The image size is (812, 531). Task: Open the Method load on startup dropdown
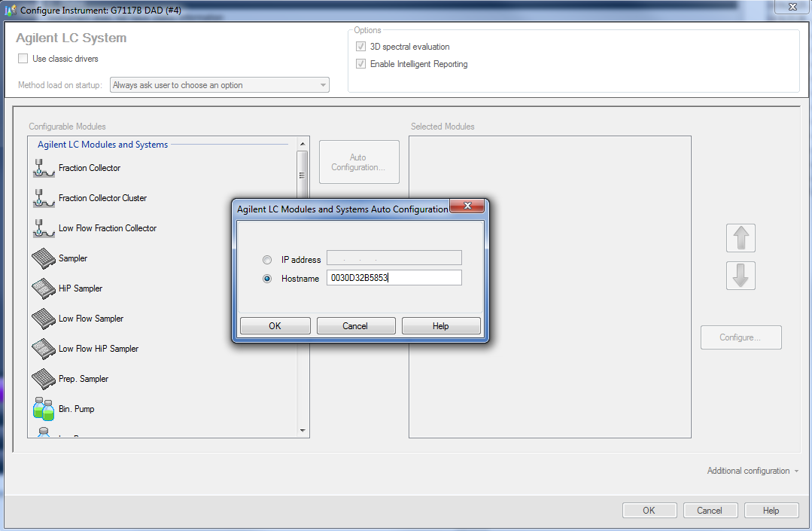click(x=220, y=85)
